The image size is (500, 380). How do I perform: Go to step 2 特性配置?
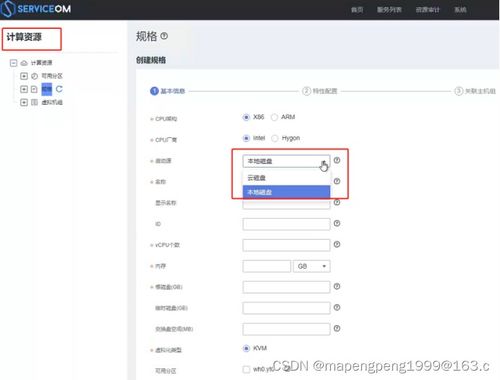[x=320, y=91]
